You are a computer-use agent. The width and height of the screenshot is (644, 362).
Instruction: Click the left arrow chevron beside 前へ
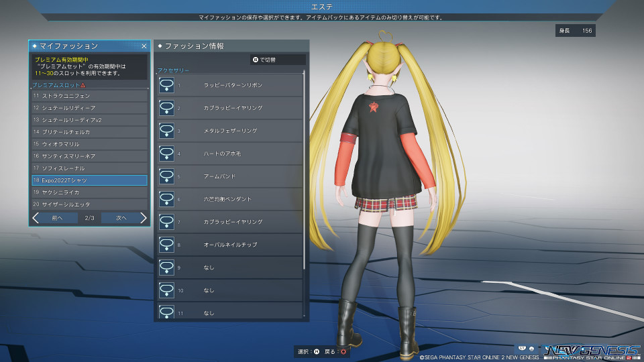(x=36, y=218)
